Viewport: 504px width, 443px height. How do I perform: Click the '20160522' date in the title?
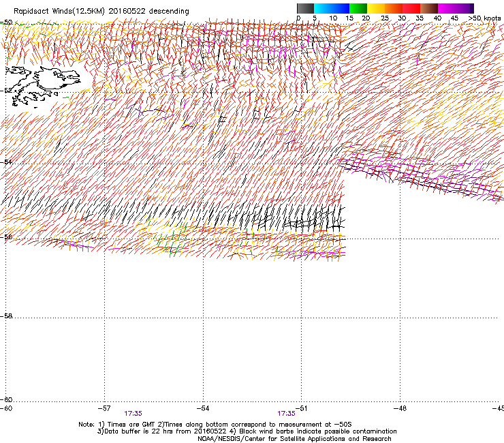(x=127, y=11)
